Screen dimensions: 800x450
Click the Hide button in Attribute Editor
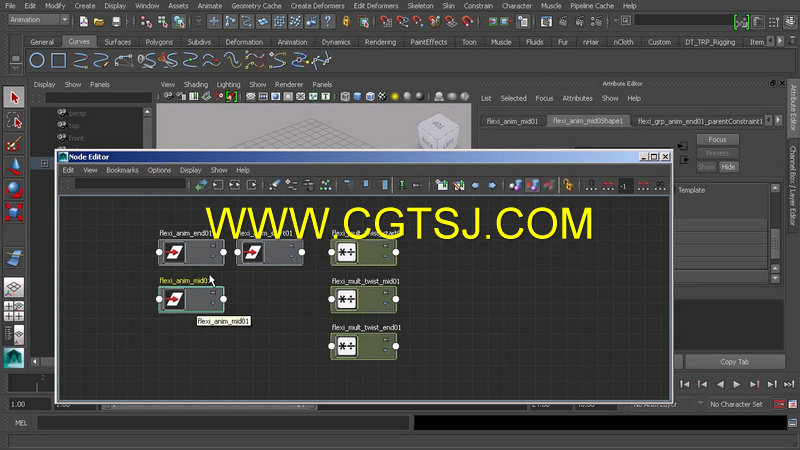[x=728, y=167]
